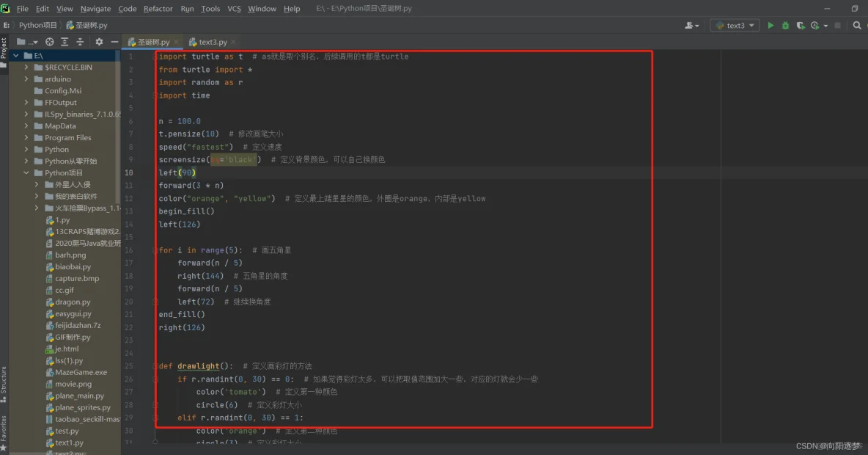The image size is (868, 455).
Task: Select barh.png in the project tree
Action: point(65,255)
